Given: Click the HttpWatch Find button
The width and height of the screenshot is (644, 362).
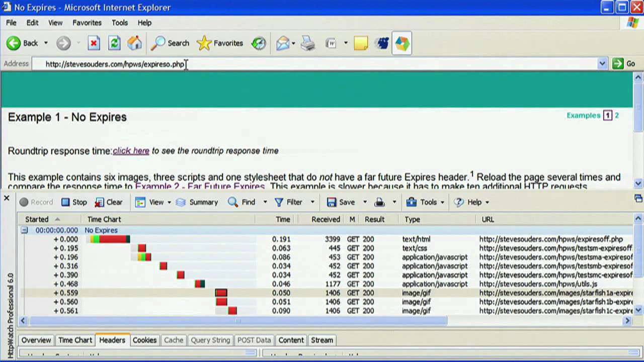Looking at the screenshot, I should point(242,202).
